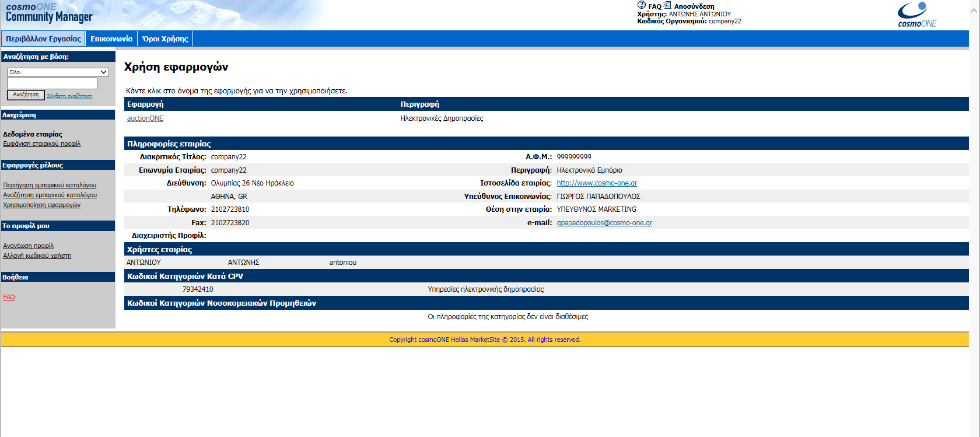The image size is (980, 437).
Task: Open the FAQ text link in header
Action: click(654, 6)
